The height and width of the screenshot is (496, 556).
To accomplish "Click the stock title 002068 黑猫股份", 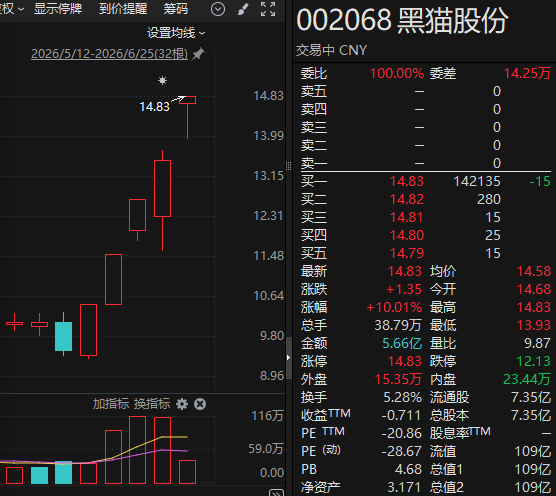I will 402,21.
